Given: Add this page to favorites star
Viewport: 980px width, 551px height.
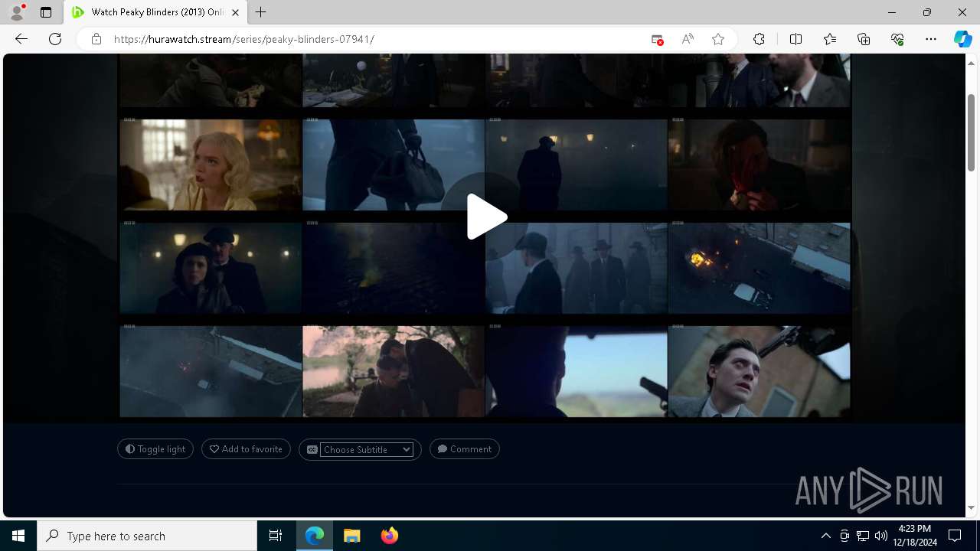Looking at the screenshot, I should pos(718,39).
